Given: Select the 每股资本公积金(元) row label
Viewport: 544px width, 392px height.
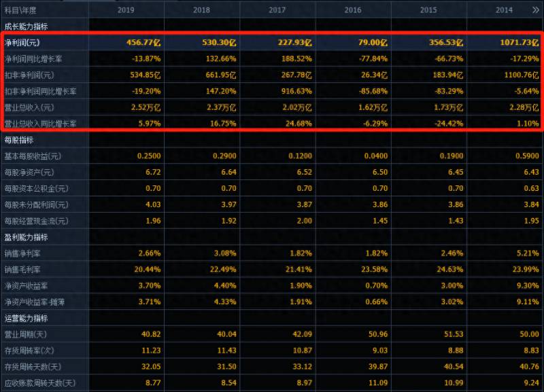Looking at the screenshot, I should point(37,189).
